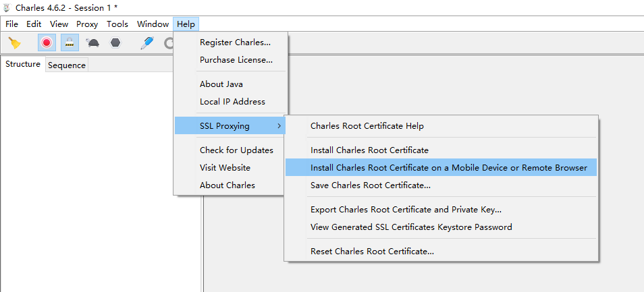This screenshot has height=292, width=644.
Task: Click Install Charles Root Certificate
Action: point(369,150)
